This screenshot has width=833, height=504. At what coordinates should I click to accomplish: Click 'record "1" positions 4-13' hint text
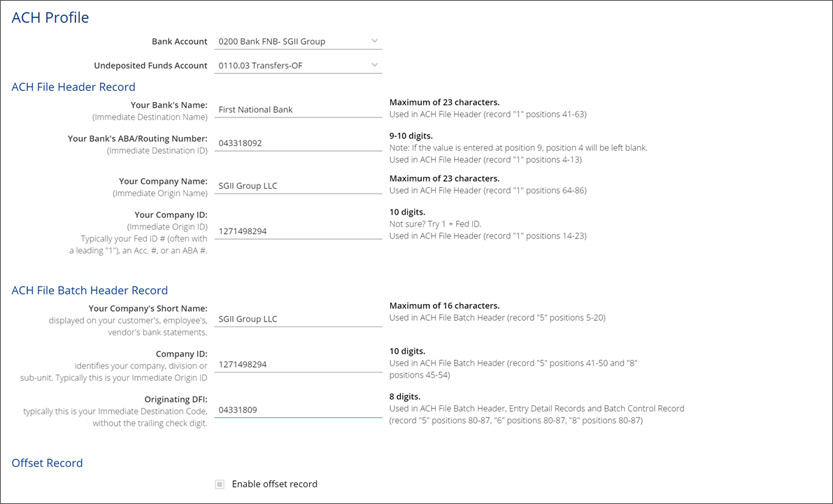click(533, 159)
